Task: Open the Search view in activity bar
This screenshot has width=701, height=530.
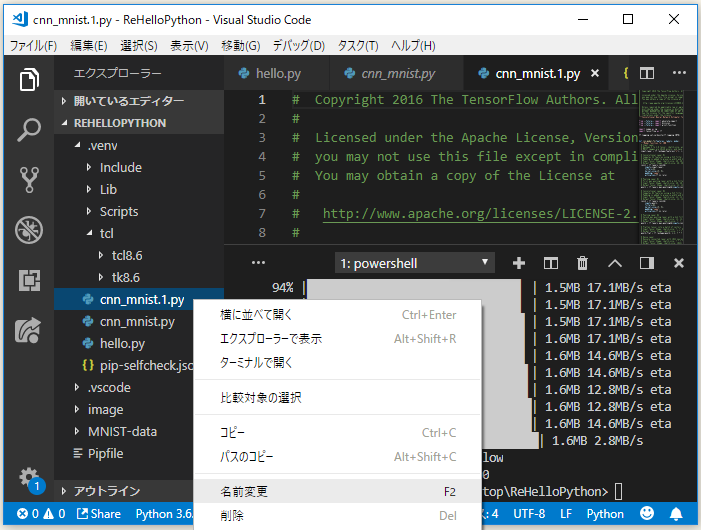Action: click(x=29, y=130)
